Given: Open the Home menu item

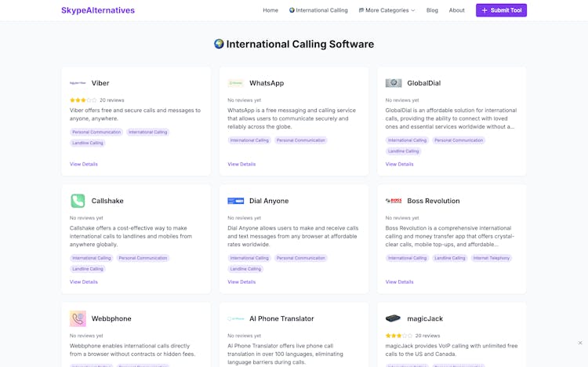Looking at the screenshot, I should pyautogui.click(x=270, y=10).
